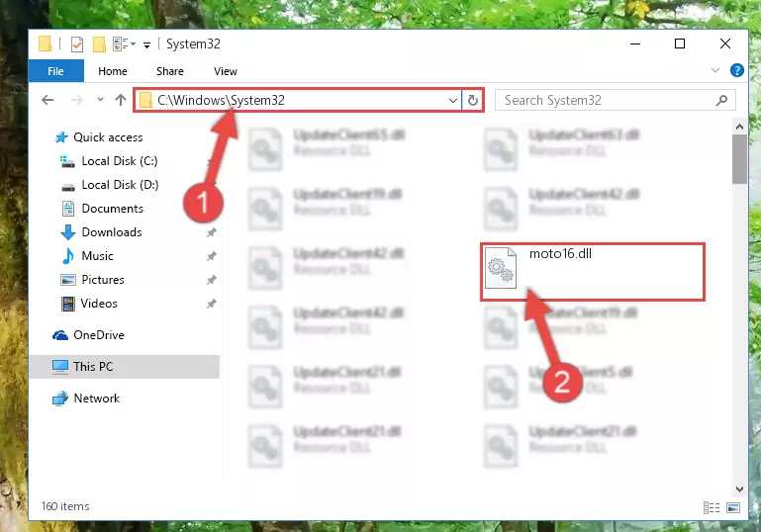The height and width of the screenshot is (532, 761).
Task: Click the Music note icon in sidebar
Action: tap(68, 256)
